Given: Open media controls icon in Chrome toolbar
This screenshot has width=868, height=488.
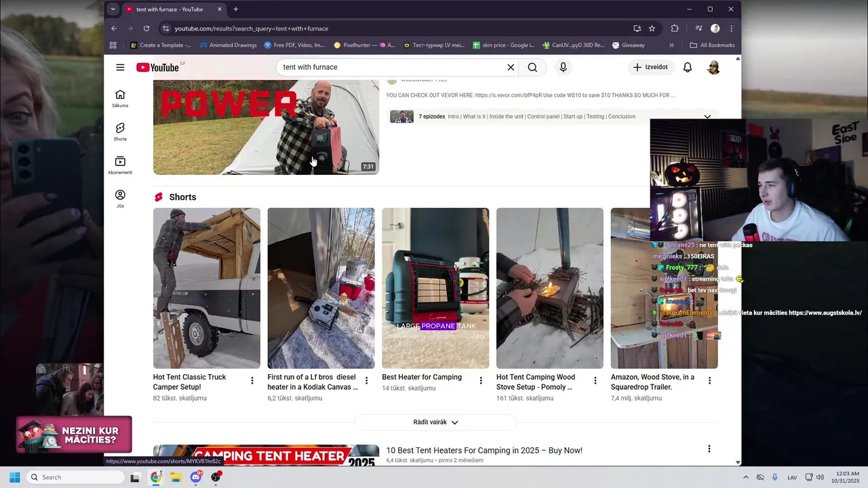Looking at the screenshot, I should 698,28.
